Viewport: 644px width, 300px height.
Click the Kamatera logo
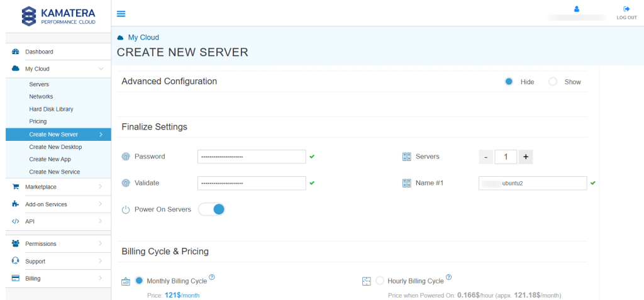tap(58, 16)
